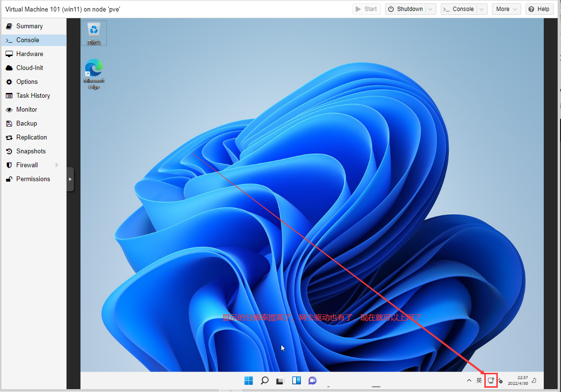The width and height of the screenshot is (561, 392).
Task: Click the Replication arrows icon
Action: [9, 138]
